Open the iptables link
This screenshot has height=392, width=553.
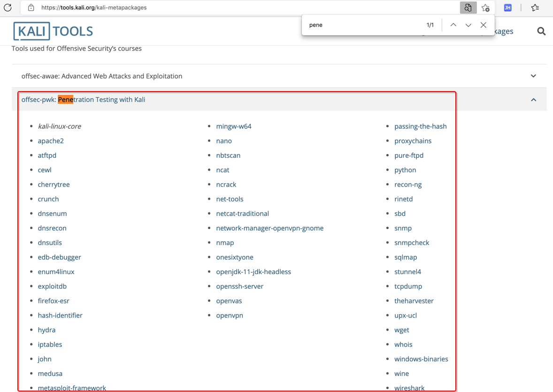pyautogui.click(x=50, y=345)
